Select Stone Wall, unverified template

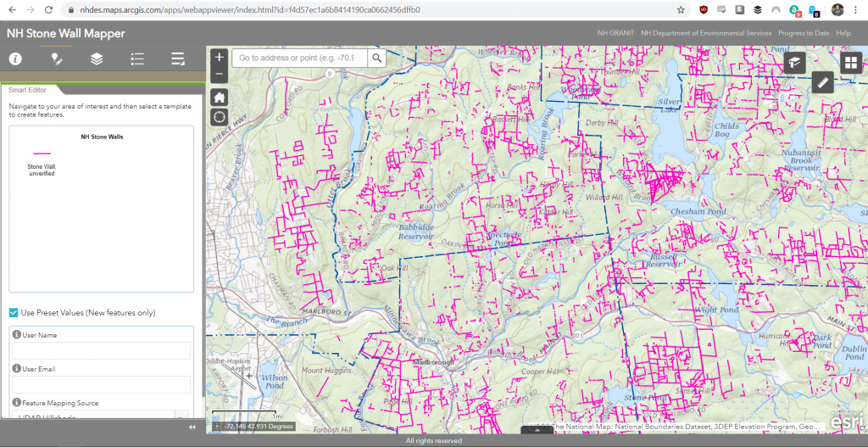42,162
